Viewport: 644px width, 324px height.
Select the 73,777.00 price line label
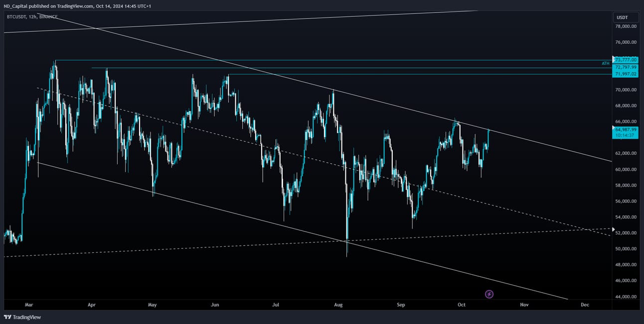click(x=626, y=60)
